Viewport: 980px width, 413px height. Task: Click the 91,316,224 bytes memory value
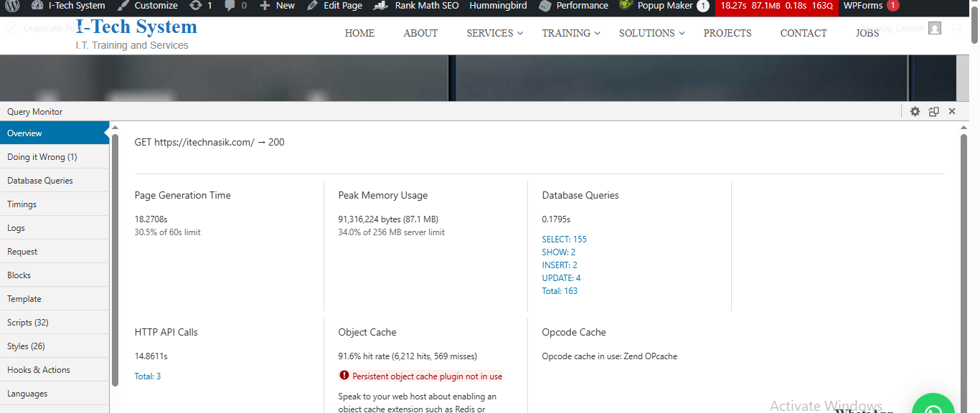pyautogui.click(x=388, y=219)
